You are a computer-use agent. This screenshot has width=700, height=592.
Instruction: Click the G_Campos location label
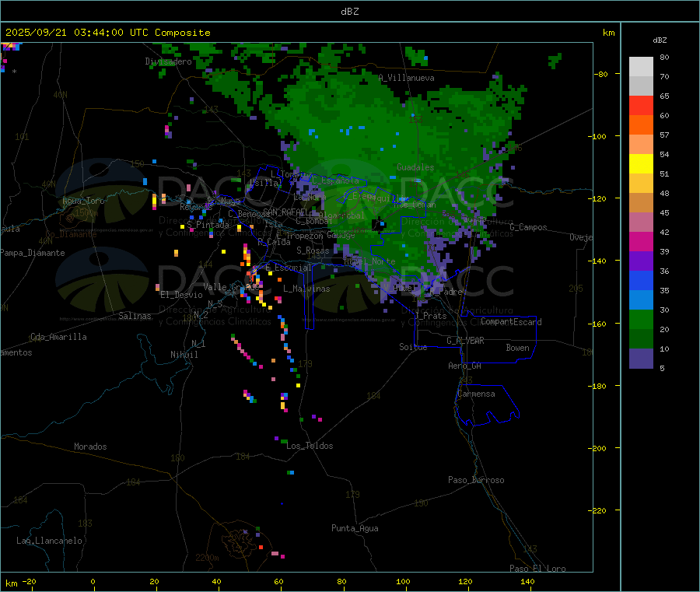click(x=528, y=227)
